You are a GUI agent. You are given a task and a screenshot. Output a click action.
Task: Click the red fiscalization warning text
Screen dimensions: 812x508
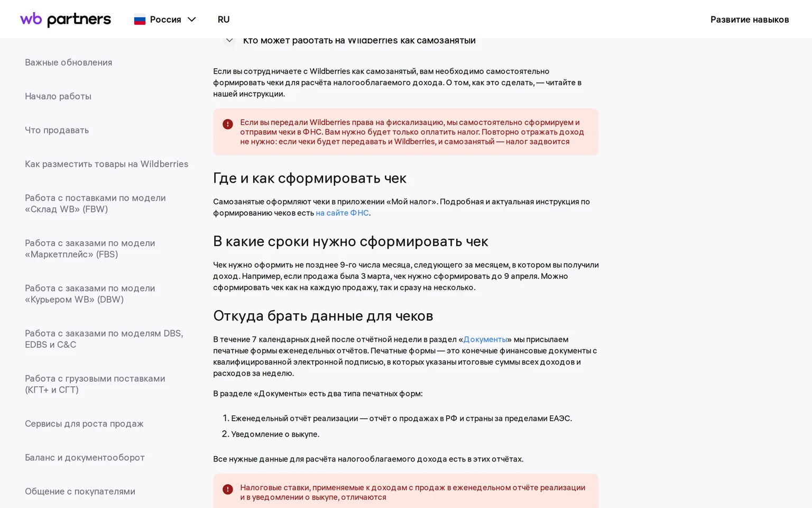(412, 132)
